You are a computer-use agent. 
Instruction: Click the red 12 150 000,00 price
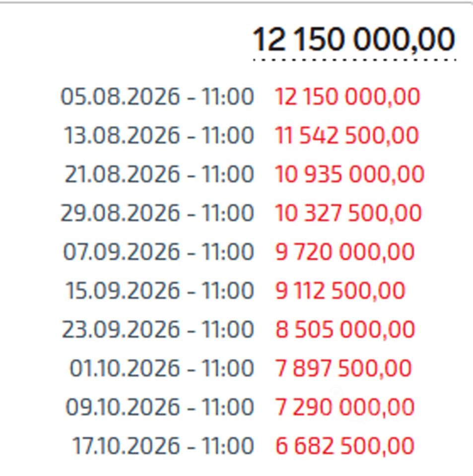click(x=347, y=97)
